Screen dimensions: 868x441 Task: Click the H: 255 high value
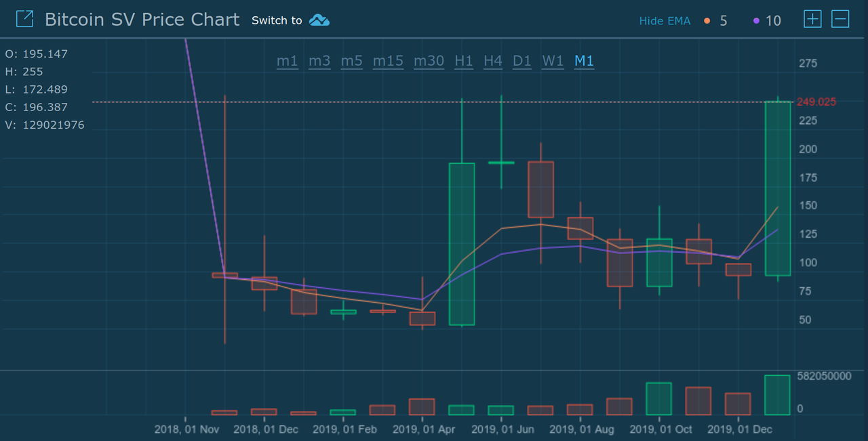(24, 71)
